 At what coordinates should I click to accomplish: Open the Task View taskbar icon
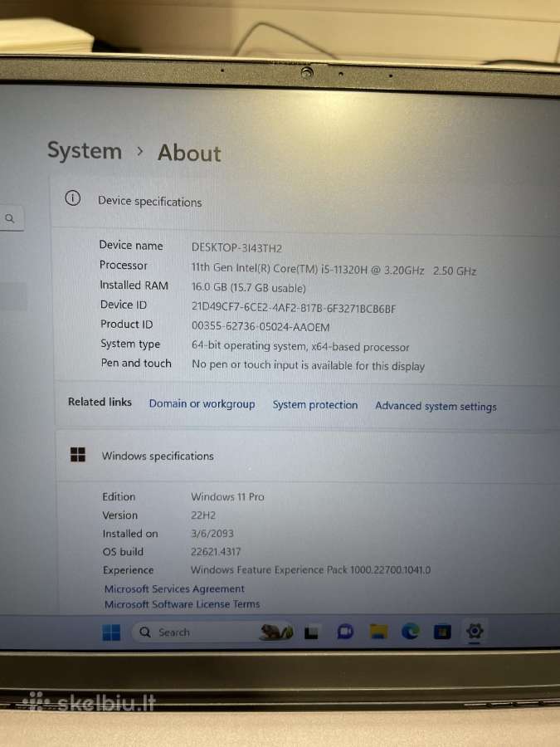311,632
